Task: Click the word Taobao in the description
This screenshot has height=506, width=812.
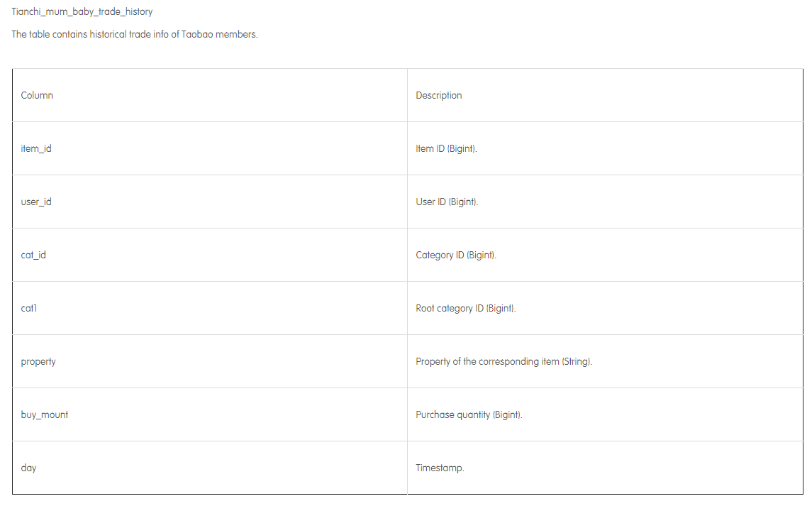Action: pyautogui.click(x=196, y=34)
